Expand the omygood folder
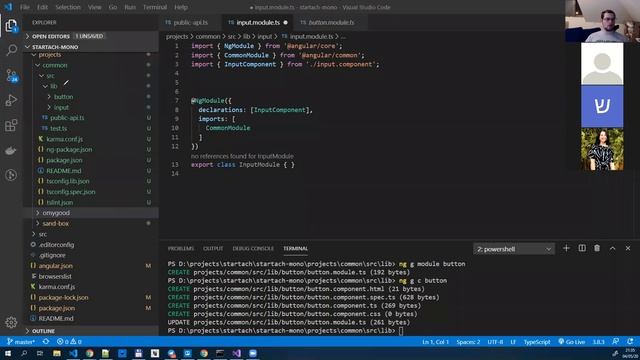Screen dimensions: 640x360 (x=56, y=213)
